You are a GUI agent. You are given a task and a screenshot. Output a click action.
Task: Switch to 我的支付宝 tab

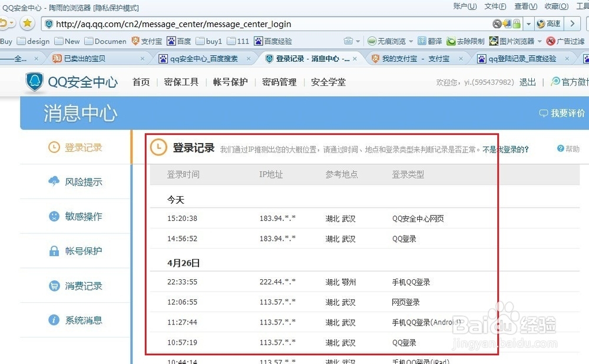point(415,58)
